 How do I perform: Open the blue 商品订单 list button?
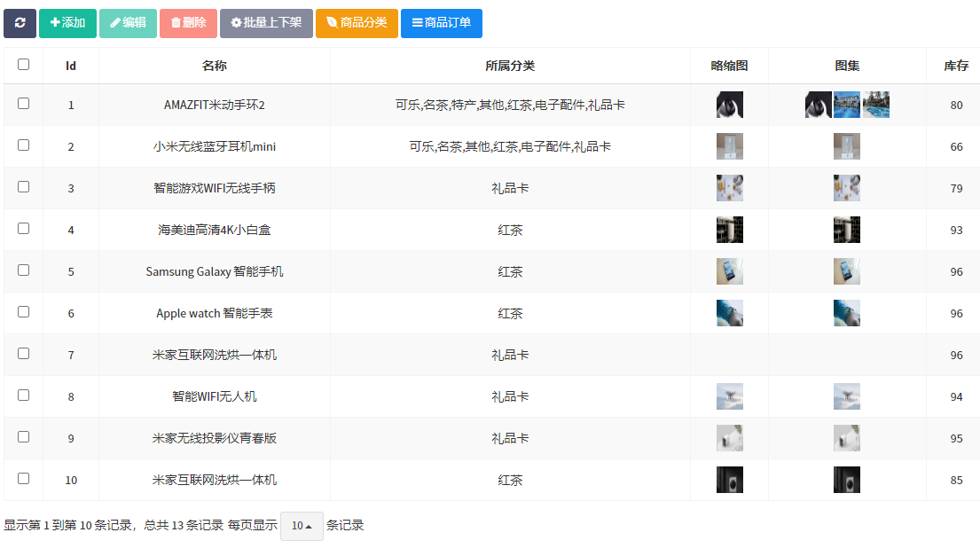(441, 23)
